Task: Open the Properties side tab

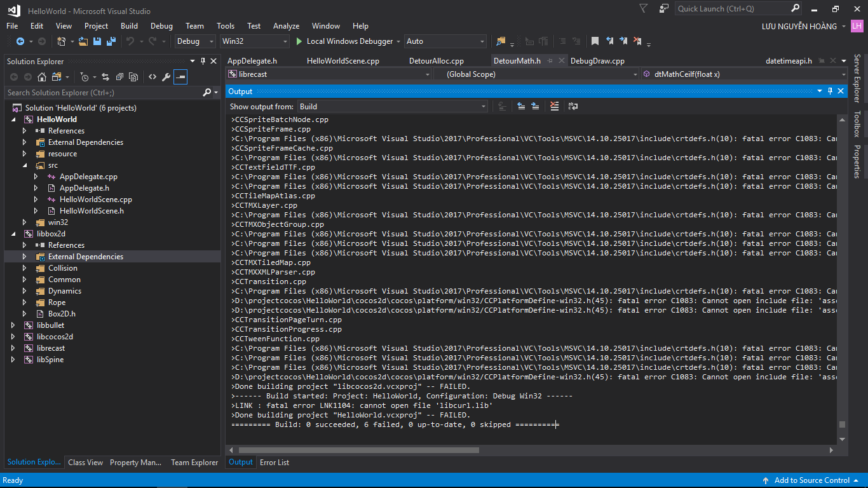Action: (x=857, y=162)
